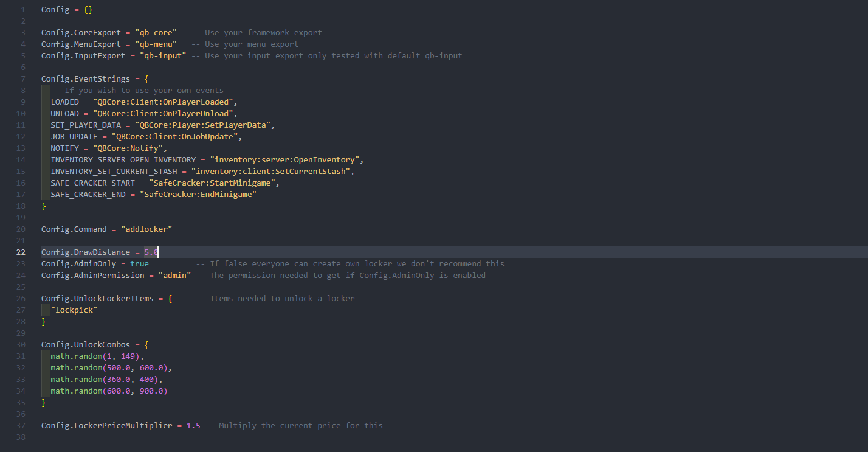Click "QBCore:Client:OnJobUpdate" string

174,137
